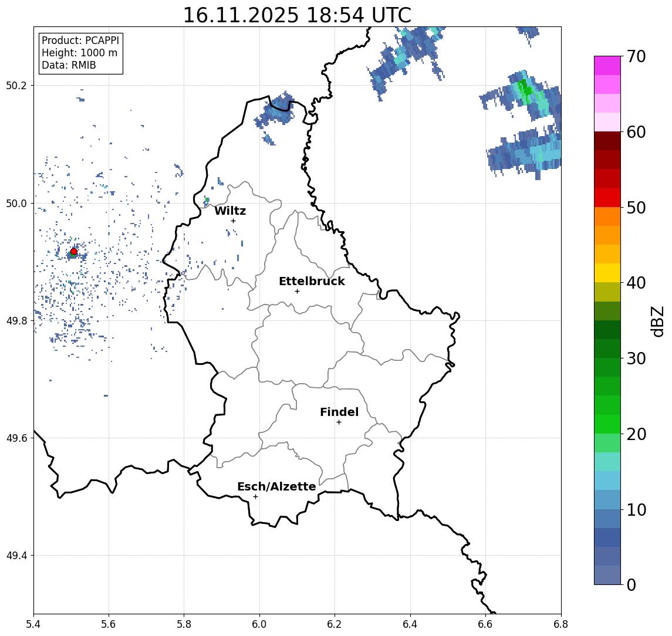Click the bright green colorbar segment above 20

click(607, 424)
